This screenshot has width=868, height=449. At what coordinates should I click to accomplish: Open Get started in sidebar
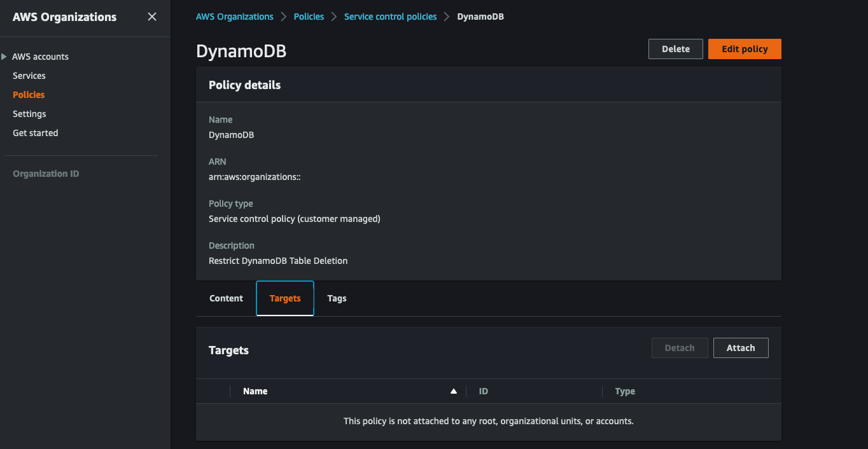click(x=36, y=133)
